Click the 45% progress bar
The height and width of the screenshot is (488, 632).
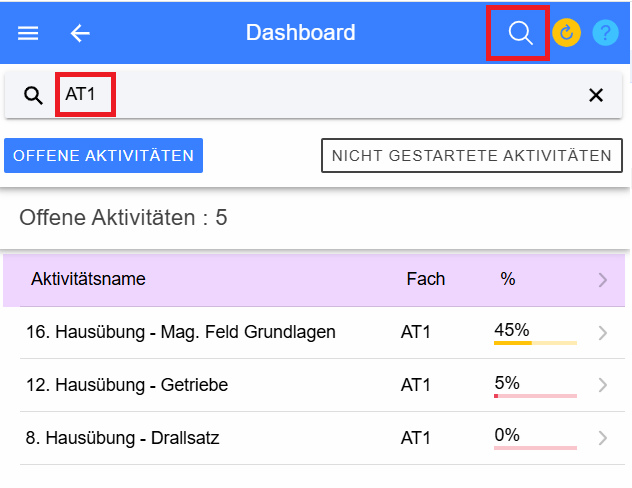pyautogui.click(x=534, y=343)
